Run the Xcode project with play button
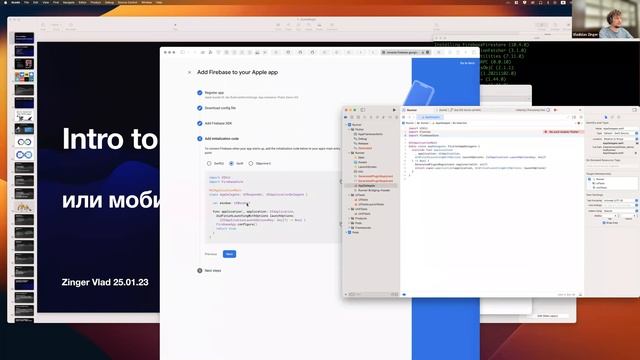This screenshot has height=360, width=640. tap(394, 110)
